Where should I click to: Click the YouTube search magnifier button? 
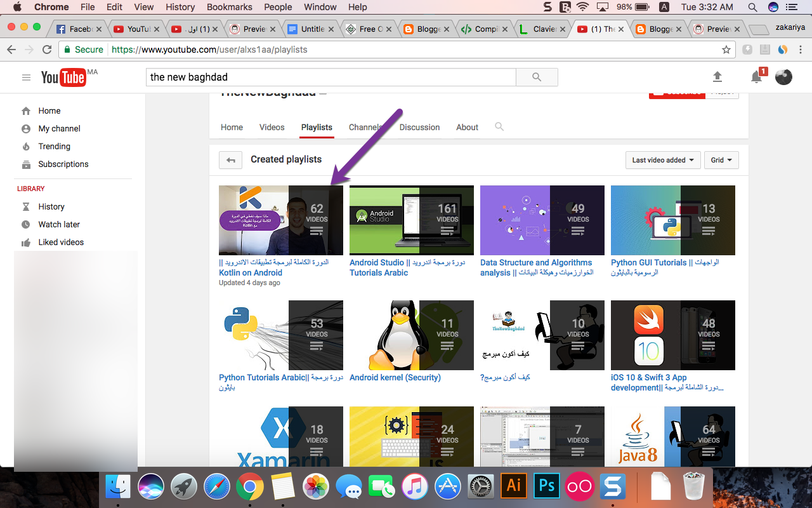[x=537, y=77]
